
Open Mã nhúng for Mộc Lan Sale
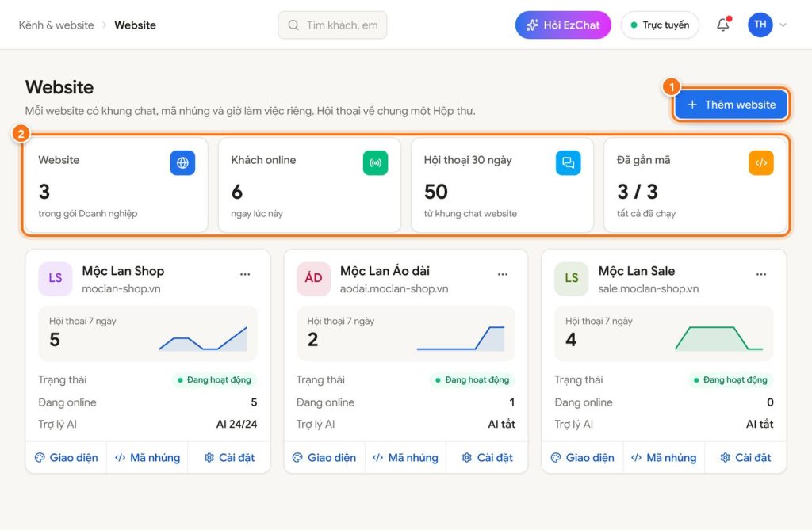(x=664, y=458)
